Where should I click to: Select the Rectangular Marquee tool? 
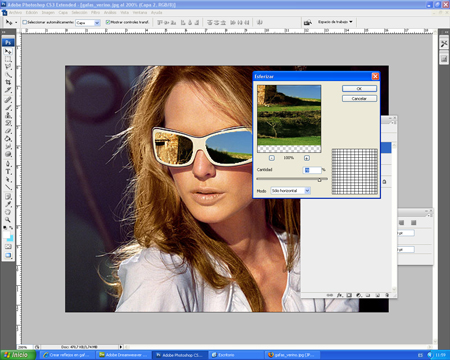(x=8, y=59)
